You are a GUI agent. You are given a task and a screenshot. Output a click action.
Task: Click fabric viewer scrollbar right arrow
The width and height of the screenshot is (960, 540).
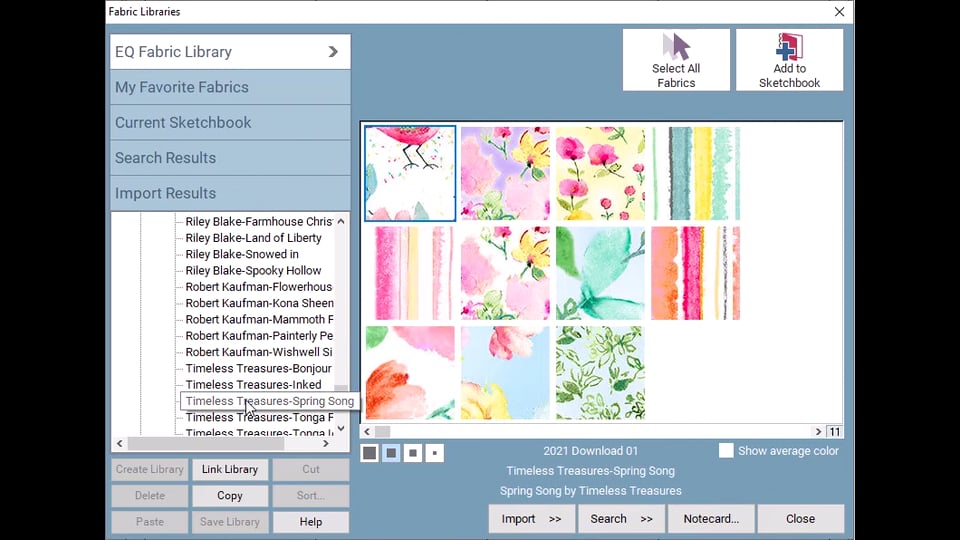tap(818, 432)
